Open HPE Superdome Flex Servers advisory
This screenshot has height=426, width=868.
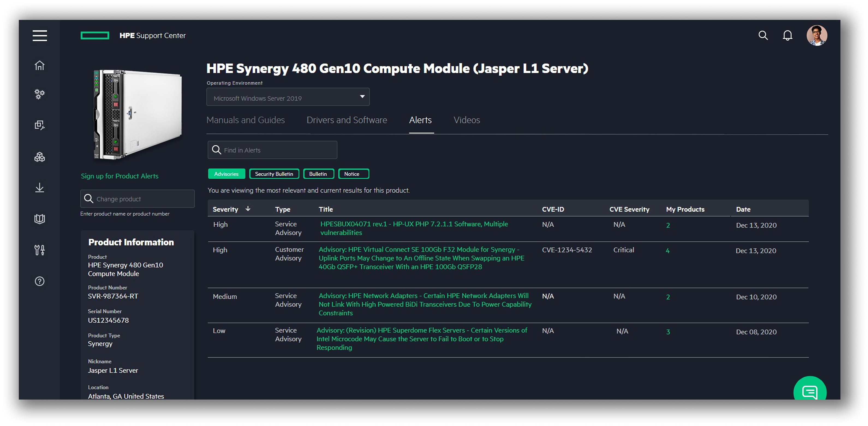[x=422, y=339]
